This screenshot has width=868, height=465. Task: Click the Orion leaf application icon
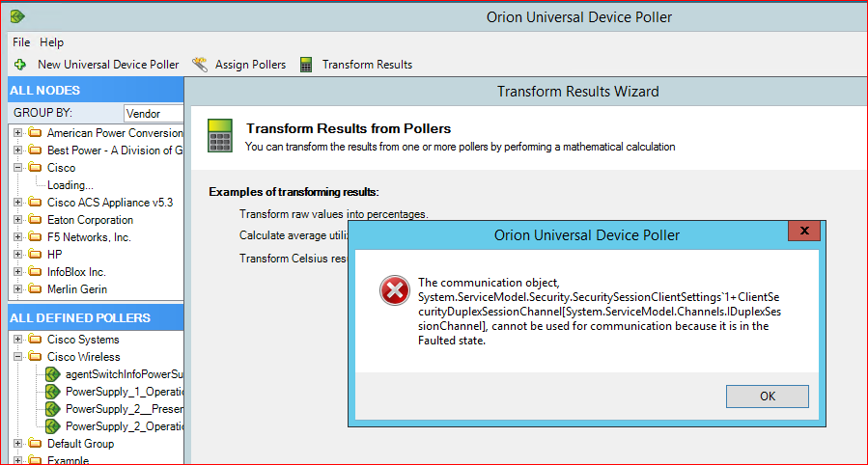point(17,16)
